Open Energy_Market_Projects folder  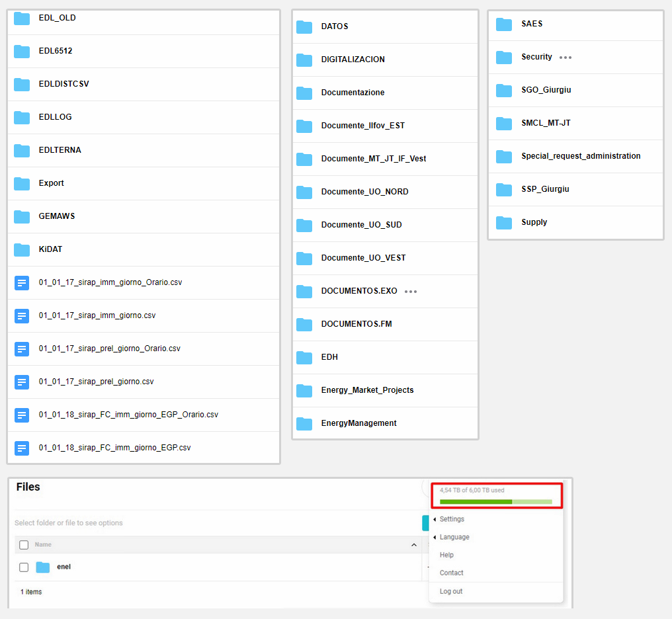click(367, 390)
